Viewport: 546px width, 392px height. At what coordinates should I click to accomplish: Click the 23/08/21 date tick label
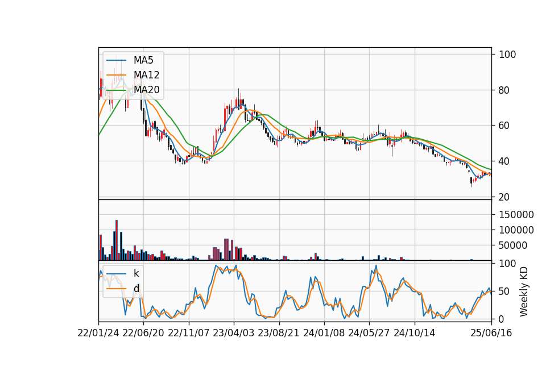pyautogui.click(x=279, y=333)
